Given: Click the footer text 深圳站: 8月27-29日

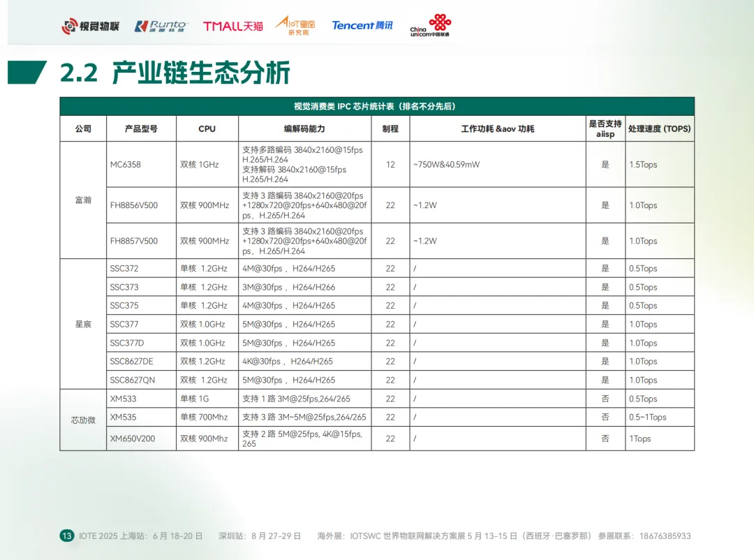Looking at the screenshot, I should pos(260,536).
